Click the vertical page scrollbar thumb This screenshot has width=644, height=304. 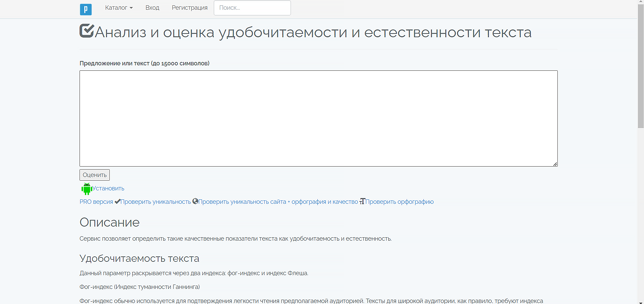point(641,66)
